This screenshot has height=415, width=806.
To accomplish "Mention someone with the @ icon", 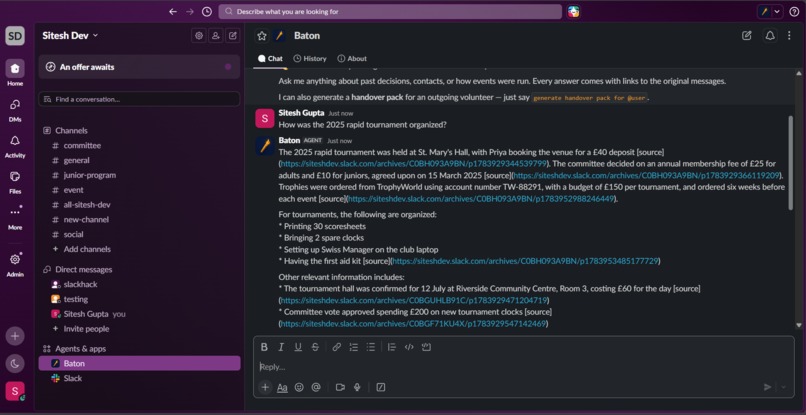I will 316,387.
